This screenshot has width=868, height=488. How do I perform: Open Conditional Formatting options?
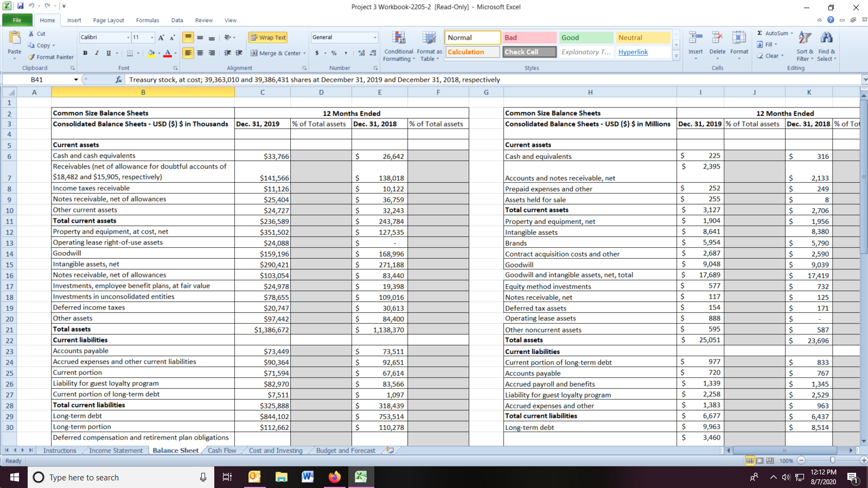(399, 46)
